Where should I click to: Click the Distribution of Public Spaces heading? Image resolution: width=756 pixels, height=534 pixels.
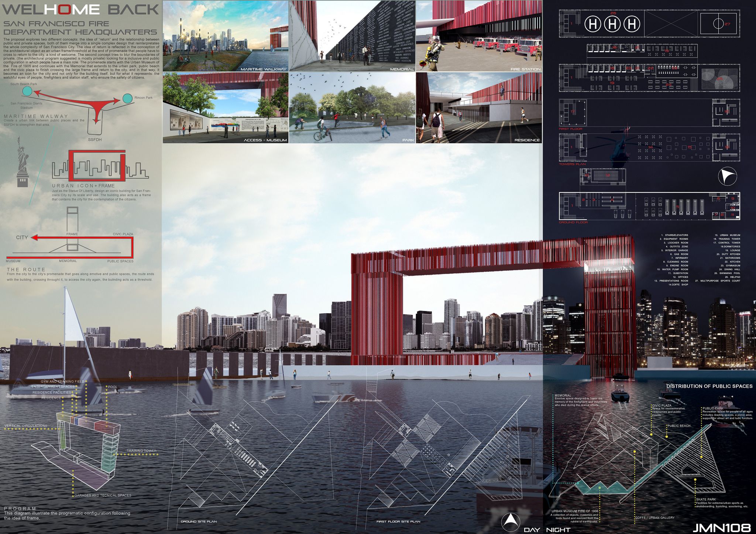click(x=709, y=386)
